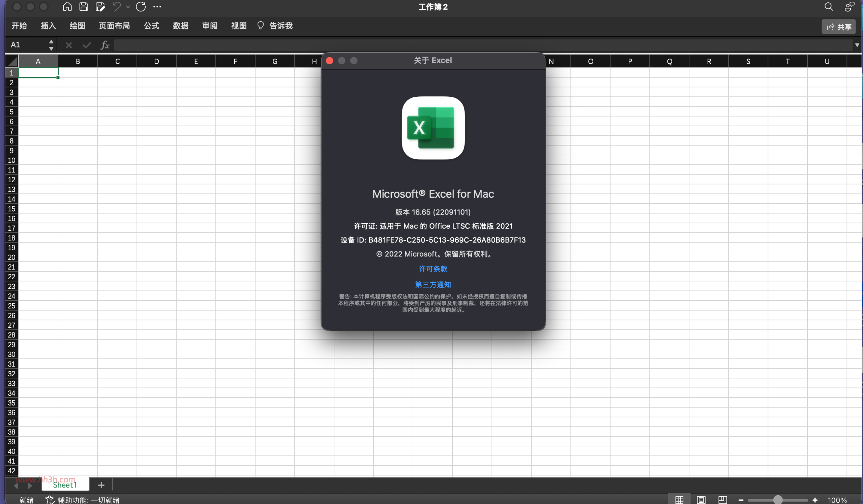Click the Select All corner triangle
Screen dimensions: 863x504
(x=12, y=61)
